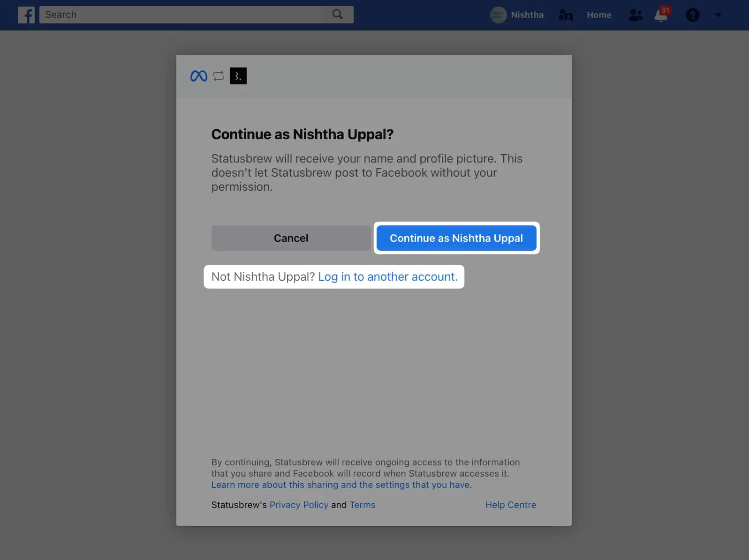Screen dimensions: 749x560
Task: Go to Home in top bar
Action: 599,15
